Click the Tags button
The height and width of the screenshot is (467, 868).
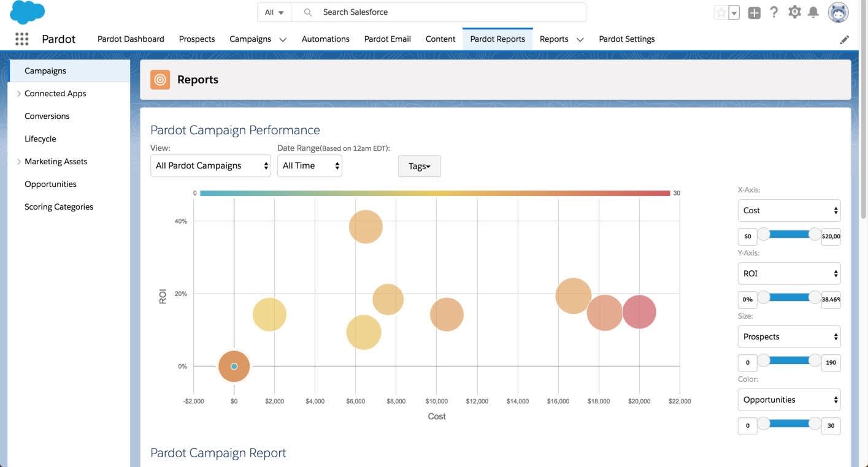tap(420, 166)
